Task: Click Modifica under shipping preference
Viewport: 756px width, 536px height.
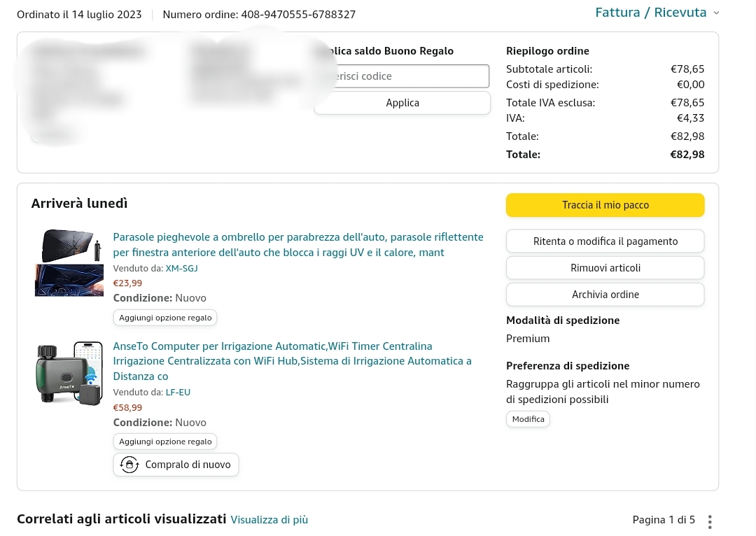Action: click(528, 419)
